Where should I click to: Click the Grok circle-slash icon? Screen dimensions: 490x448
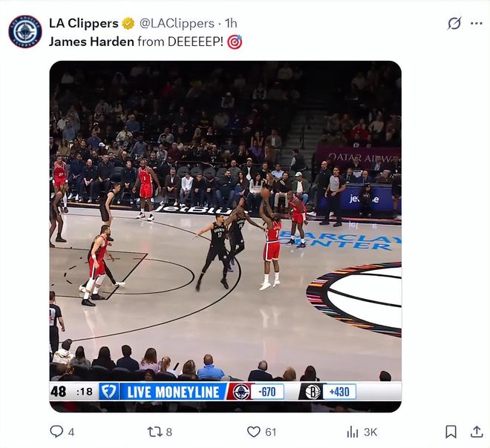pos(454,24)
